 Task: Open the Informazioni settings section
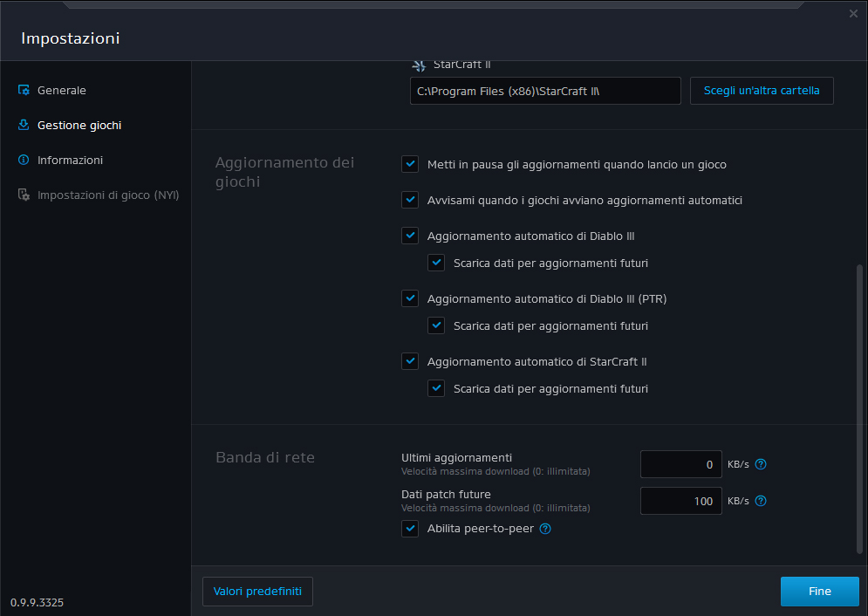(x=70, y=160)
